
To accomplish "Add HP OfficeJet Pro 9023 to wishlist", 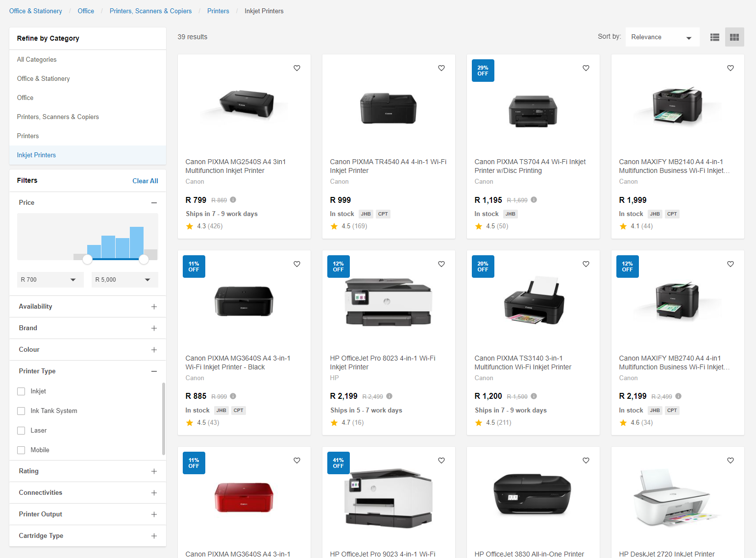I will click(441, 461).
